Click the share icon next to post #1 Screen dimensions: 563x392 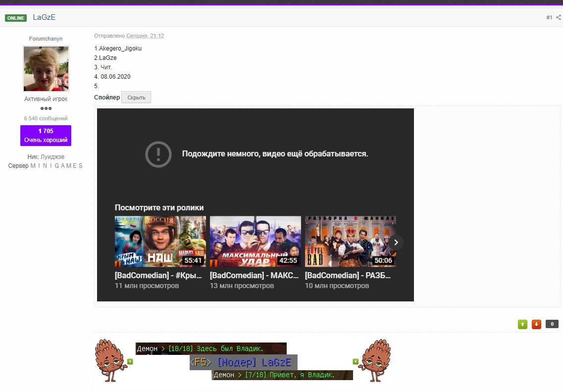click(x=560, y=17)
